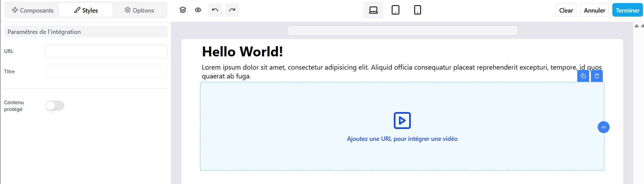Click Terminer to finish editing

point(627,10)
